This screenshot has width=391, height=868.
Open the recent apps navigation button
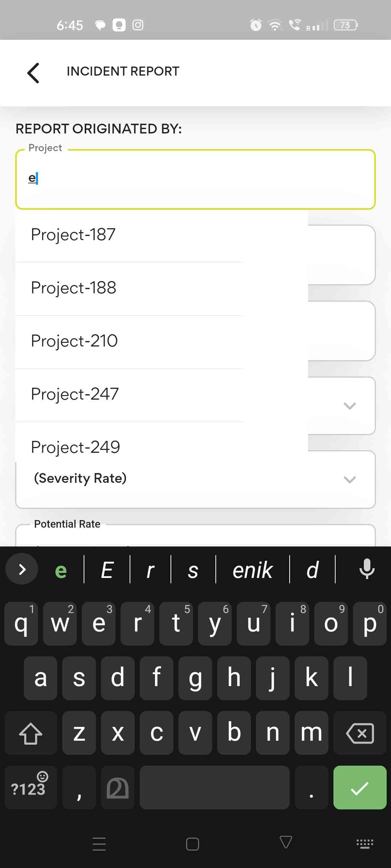click(99, 844)
